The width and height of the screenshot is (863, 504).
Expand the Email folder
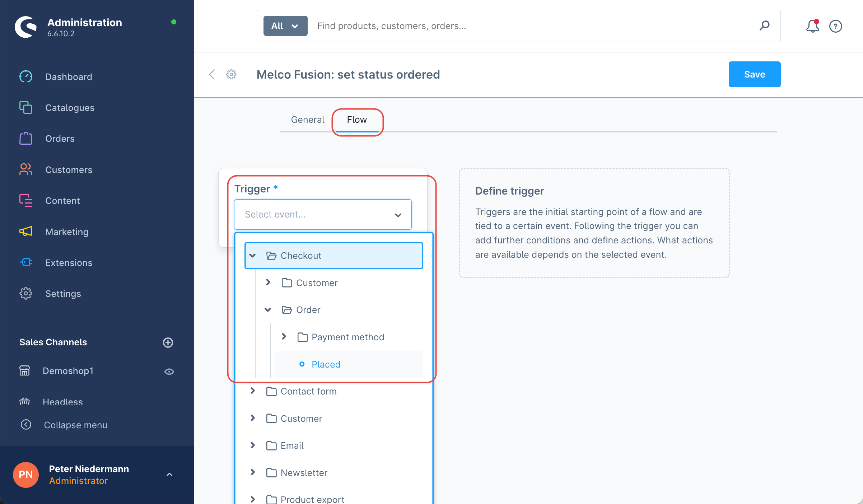253,445
